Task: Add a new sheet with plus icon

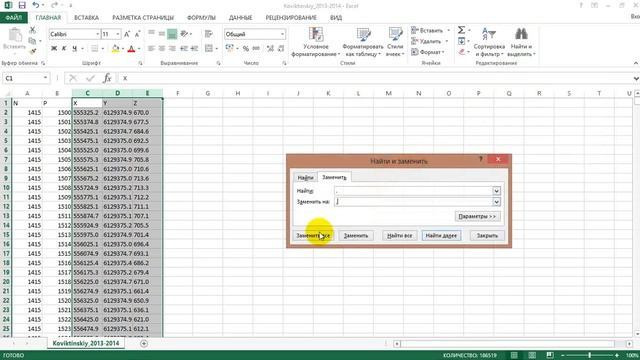Action: click(x=144, y=344)
